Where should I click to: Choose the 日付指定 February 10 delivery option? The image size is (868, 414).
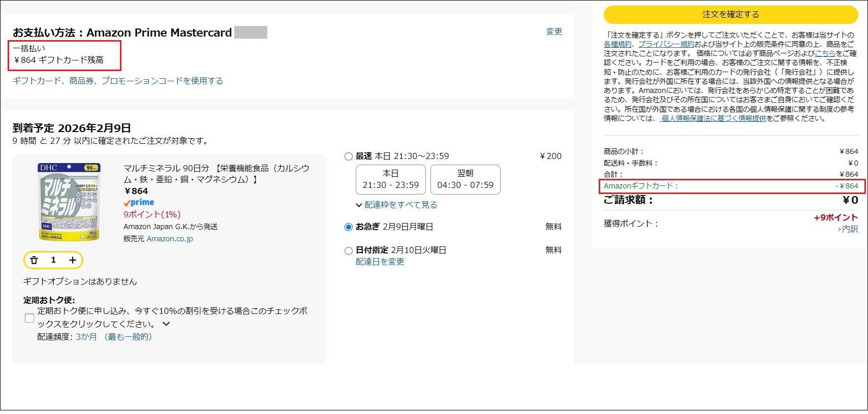click(349, 250)
